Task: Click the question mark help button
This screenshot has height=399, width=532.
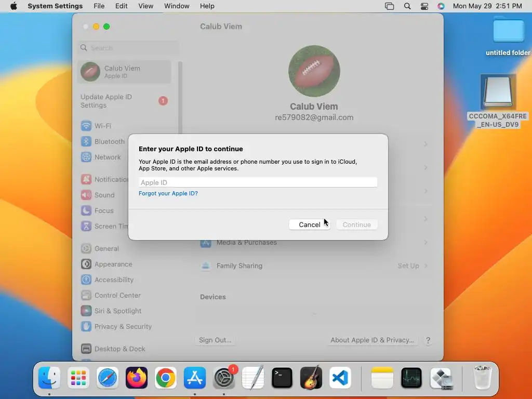Action: click(428, 340)
